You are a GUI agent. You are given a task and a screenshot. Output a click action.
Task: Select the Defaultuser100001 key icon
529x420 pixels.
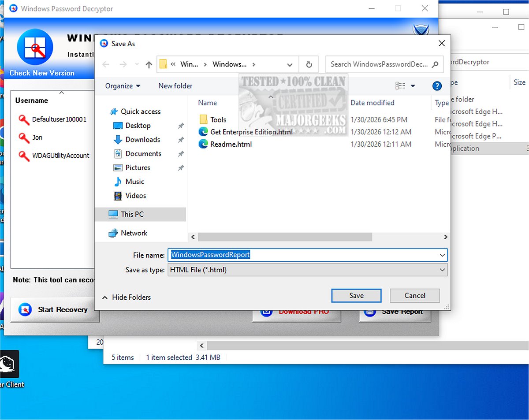(x=24, y=119)
